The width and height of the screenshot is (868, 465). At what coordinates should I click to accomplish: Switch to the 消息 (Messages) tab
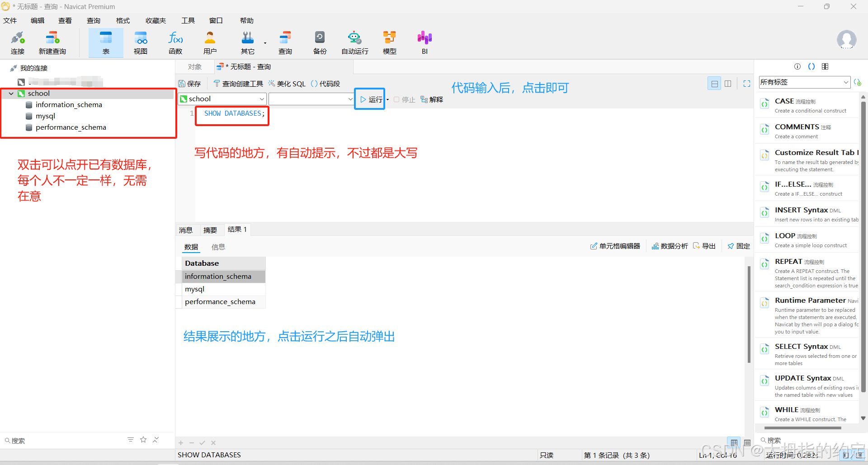[186, 230]
